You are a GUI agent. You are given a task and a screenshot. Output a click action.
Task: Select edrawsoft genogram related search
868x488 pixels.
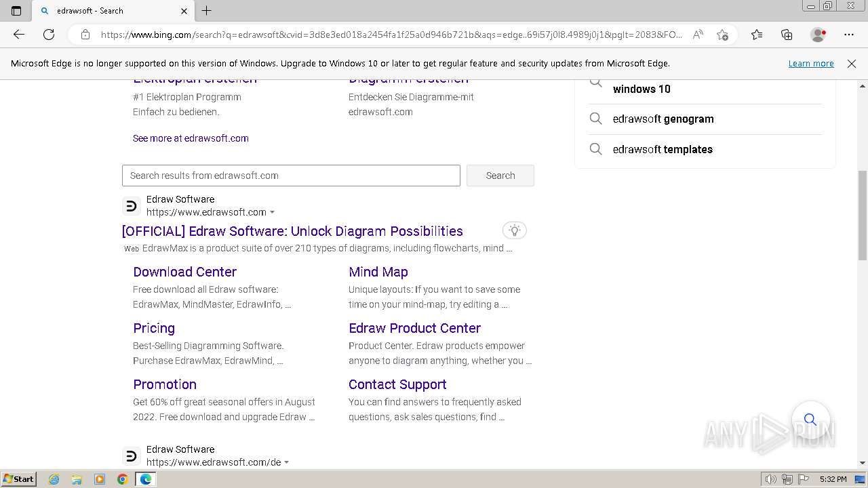[663, 119]
